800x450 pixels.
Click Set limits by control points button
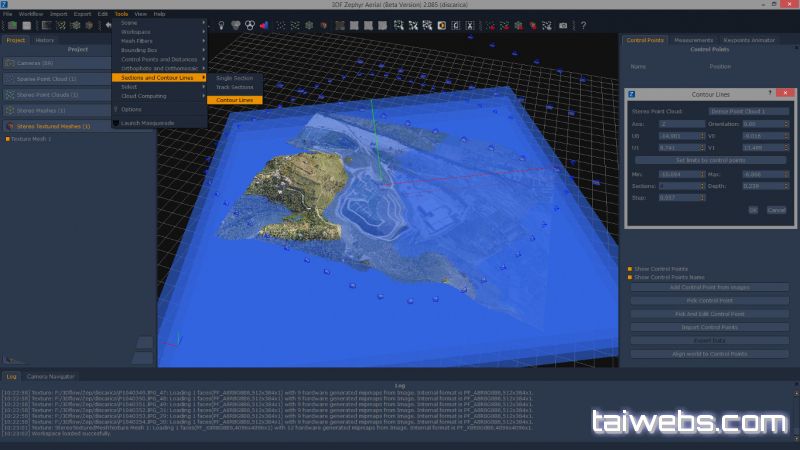[708, 159]
